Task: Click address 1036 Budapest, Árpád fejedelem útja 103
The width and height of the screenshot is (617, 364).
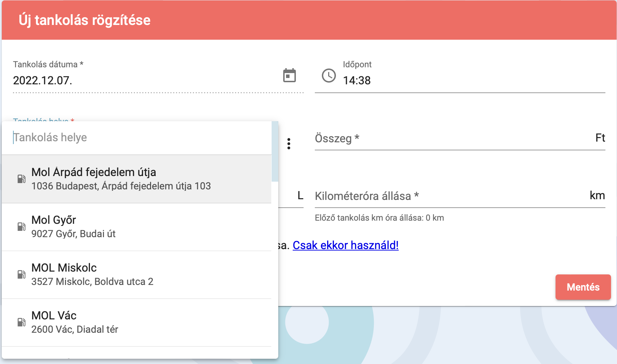Action: click(121, 186)
